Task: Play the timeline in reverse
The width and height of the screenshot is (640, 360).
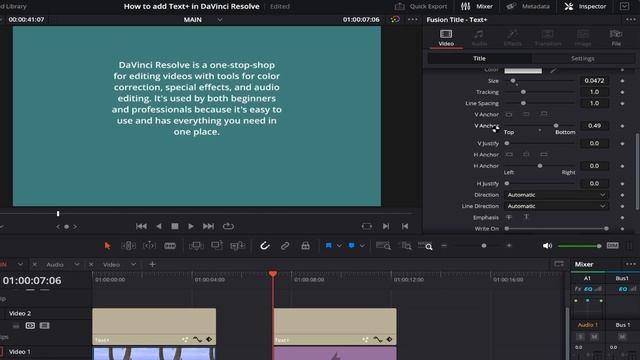Action: (159, 226)
